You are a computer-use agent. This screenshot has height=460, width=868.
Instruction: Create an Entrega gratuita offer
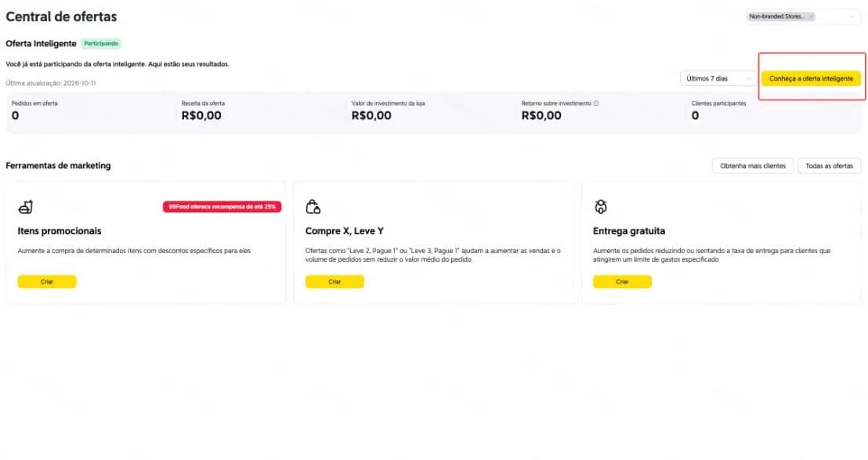pyautogui.click(x=622, y=282)
